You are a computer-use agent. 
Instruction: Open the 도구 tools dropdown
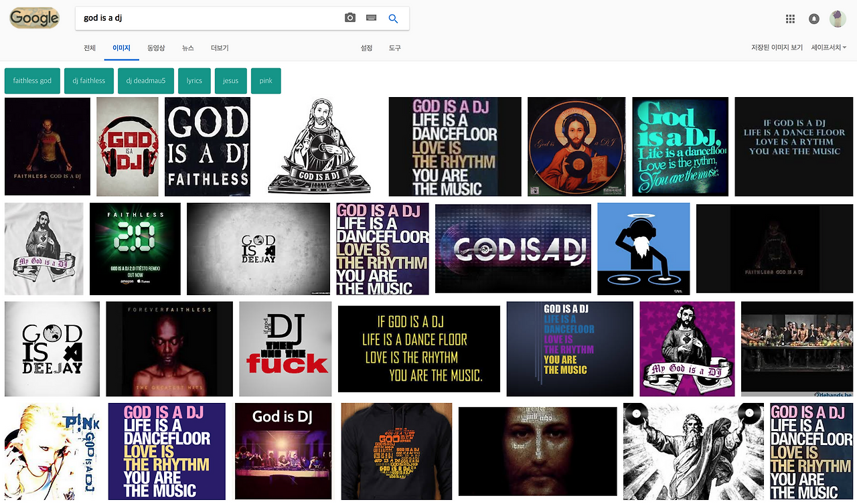coord(394,48)
